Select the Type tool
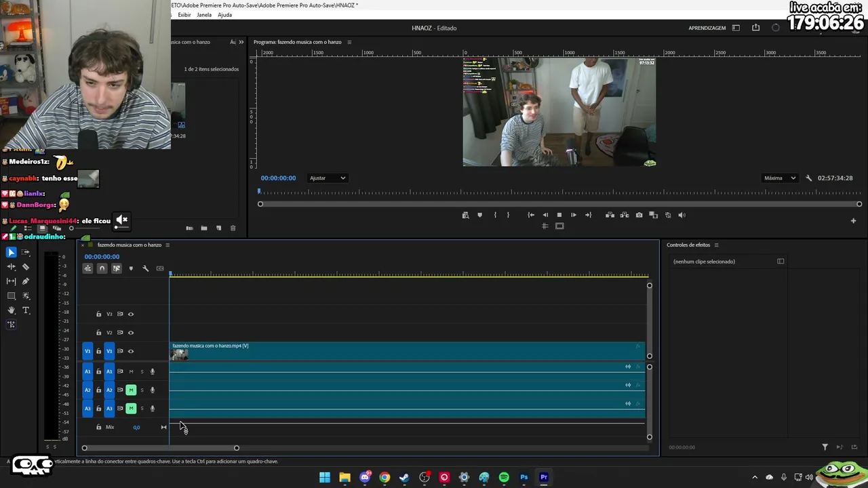 [x=26, y=310]
